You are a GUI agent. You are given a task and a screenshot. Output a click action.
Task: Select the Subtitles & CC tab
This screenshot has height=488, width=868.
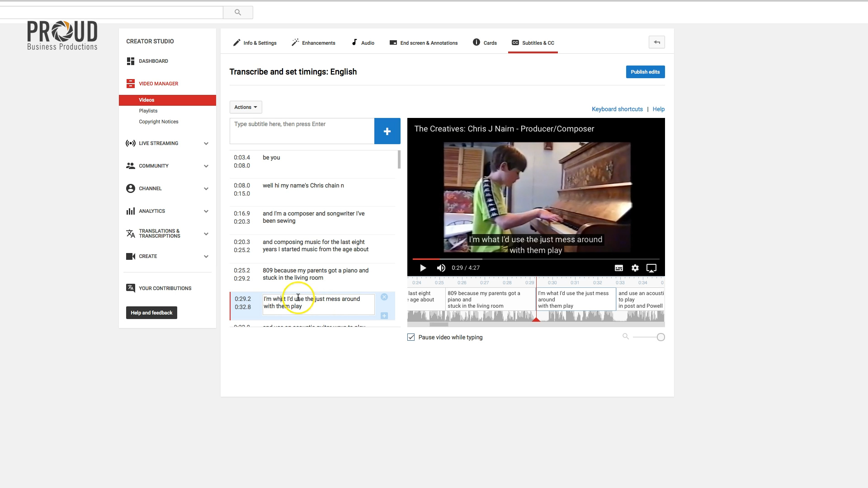coord(533,43)
